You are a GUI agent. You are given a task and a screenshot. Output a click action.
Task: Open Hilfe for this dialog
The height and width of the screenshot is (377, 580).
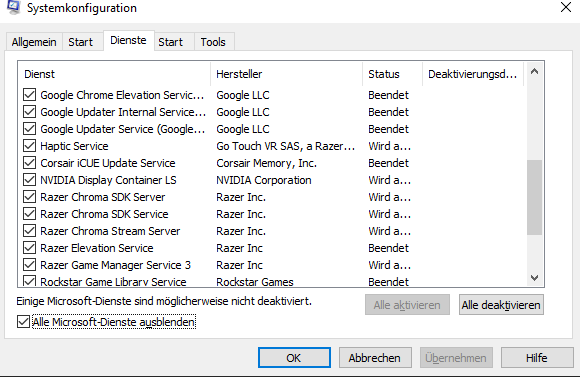click(x=537, y=358)
